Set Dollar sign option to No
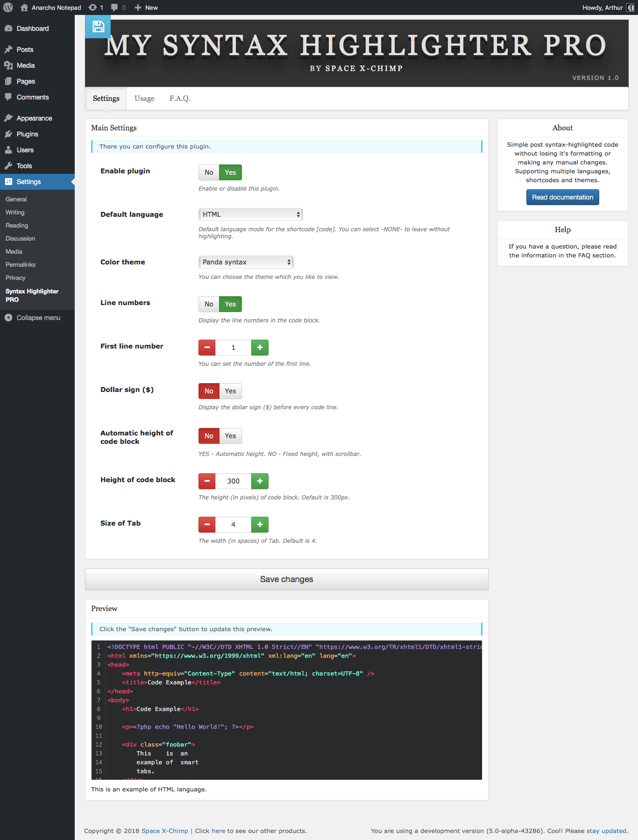The image size is (638, 840). coord(209,391)
